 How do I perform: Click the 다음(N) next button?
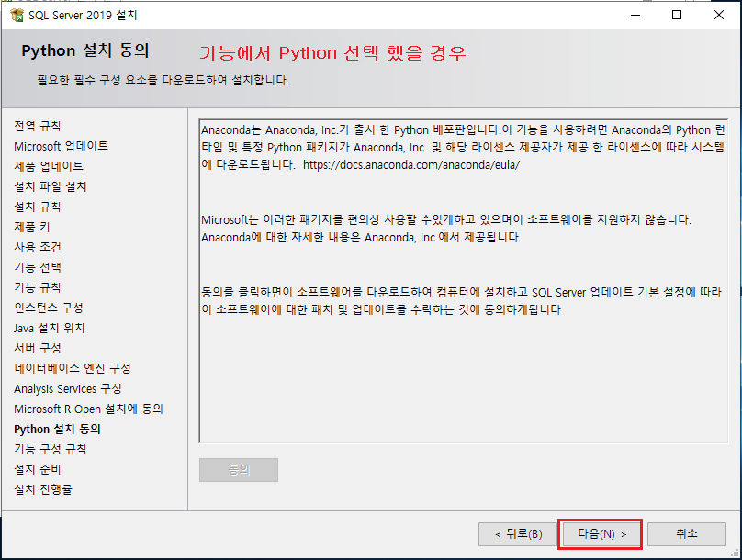[600, 534]
